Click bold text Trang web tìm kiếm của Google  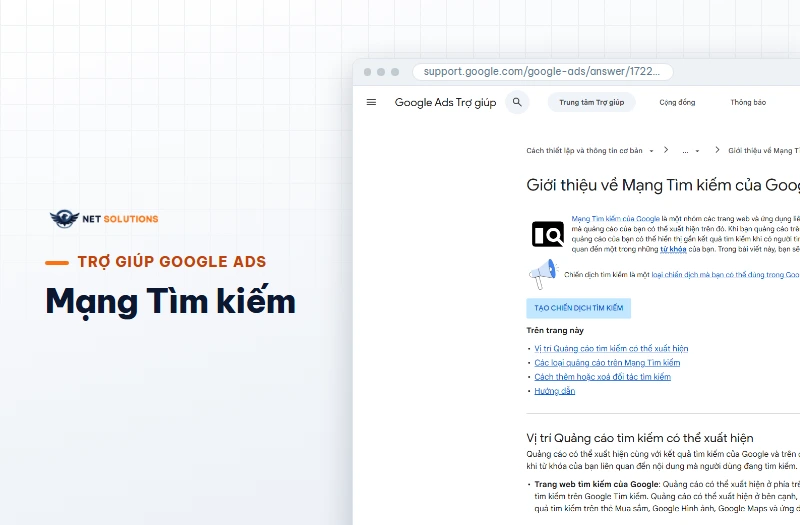(x=597, y=484)
